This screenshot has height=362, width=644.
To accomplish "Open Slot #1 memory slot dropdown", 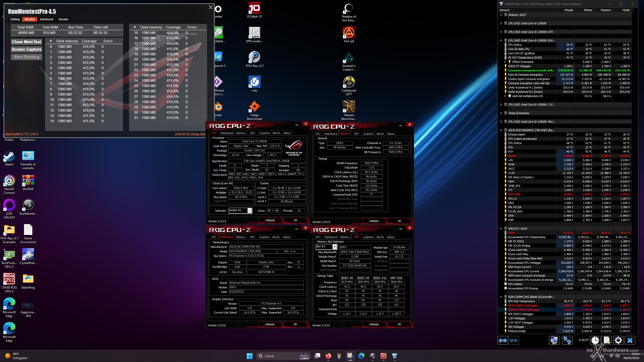I will [335, 247].
